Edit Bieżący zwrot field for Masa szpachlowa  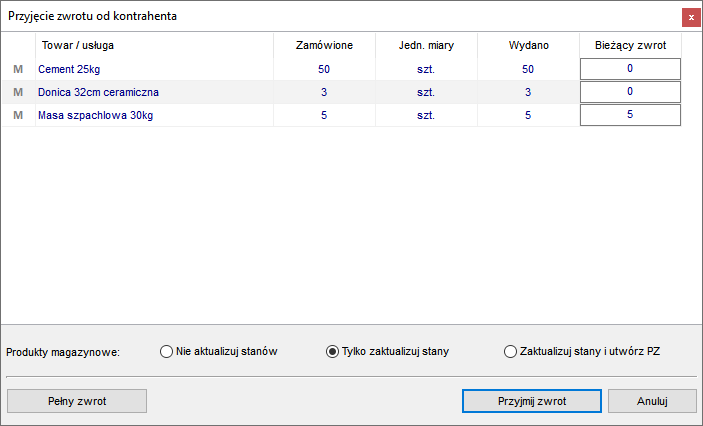tap(630, 115)
